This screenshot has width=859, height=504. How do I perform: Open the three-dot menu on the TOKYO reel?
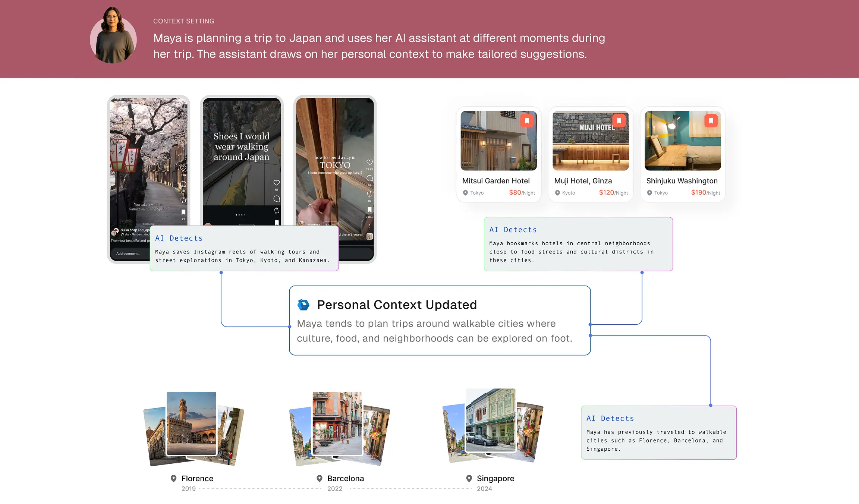pyautogui.click(x=369, y=226)
